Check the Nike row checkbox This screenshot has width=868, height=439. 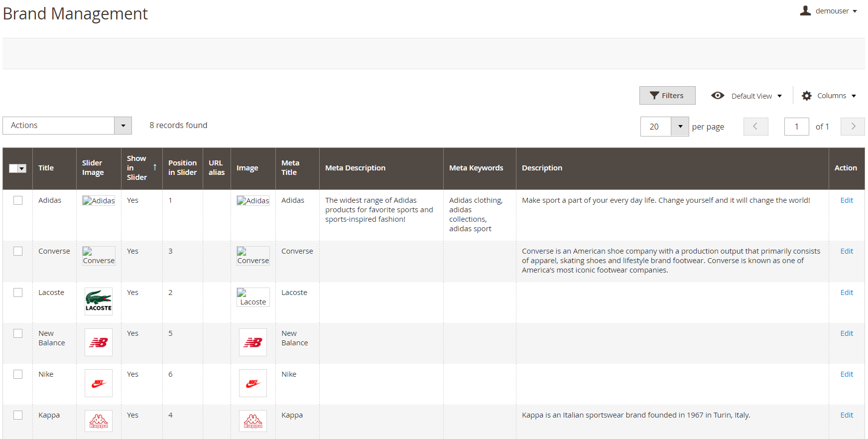(x=18, y=374)
